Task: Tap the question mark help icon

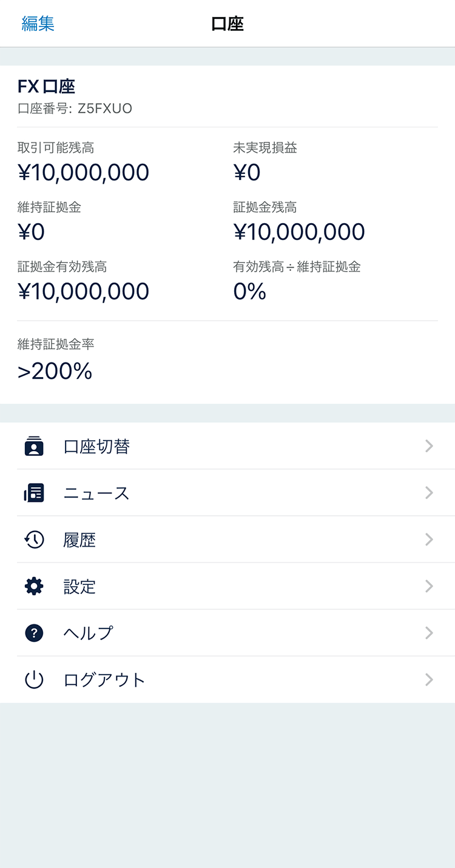Action: click(34, 633)
